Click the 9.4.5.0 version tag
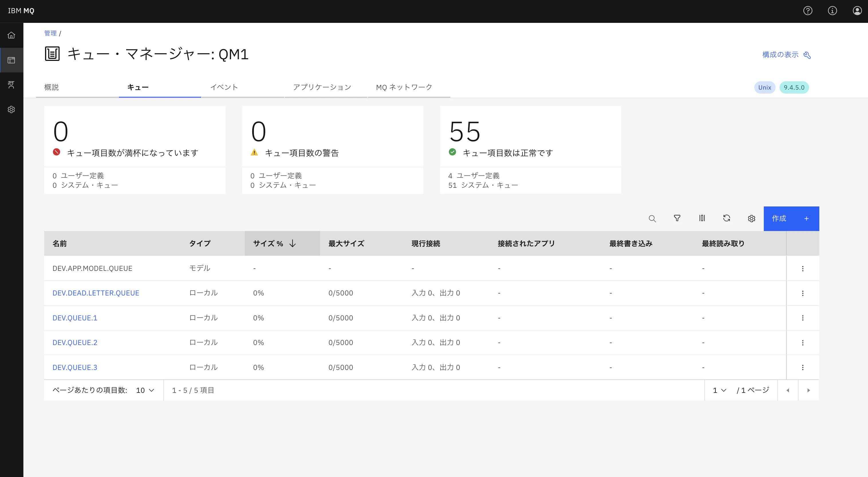Screen dimensions: 868x477 coord(794,87)
